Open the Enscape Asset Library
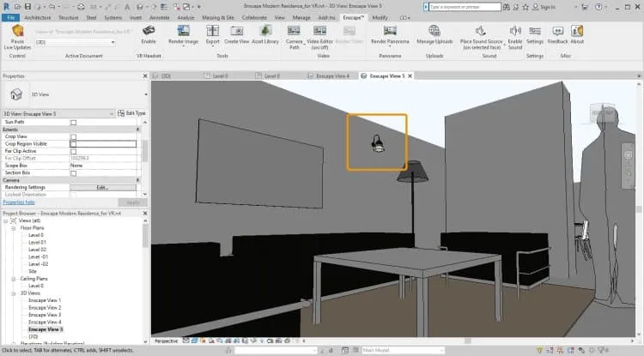 tap(265, 31)
